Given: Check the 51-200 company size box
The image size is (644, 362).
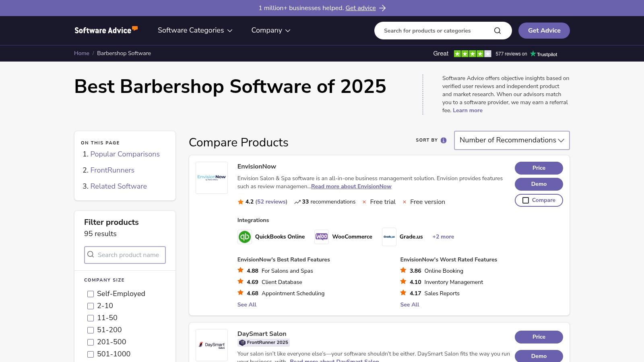Looking at the screenshot, I should (x=91, y=330).
